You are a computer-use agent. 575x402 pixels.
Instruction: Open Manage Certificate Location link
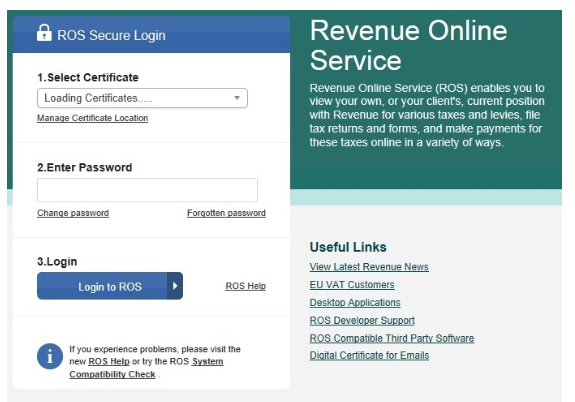click(x=92, y=118)
